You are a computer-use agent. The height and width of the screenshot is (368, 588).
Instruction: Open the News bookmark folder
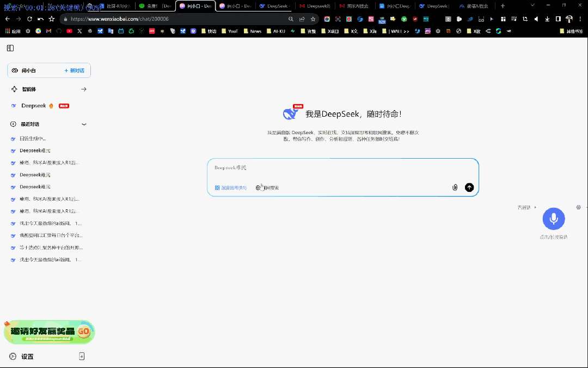coord(252,31)
